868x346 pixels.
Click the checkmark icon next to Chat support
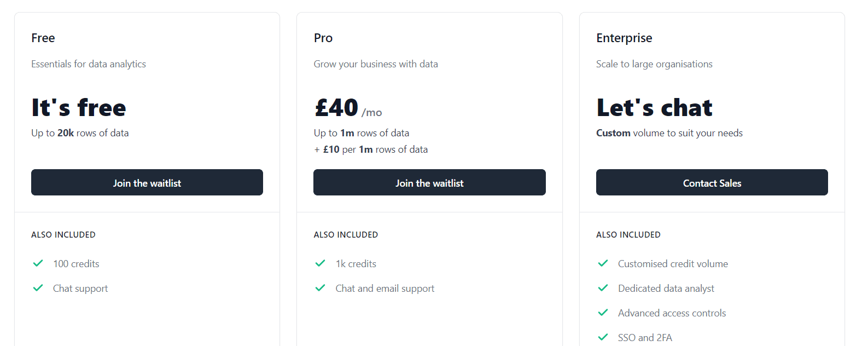coord(38,288)
